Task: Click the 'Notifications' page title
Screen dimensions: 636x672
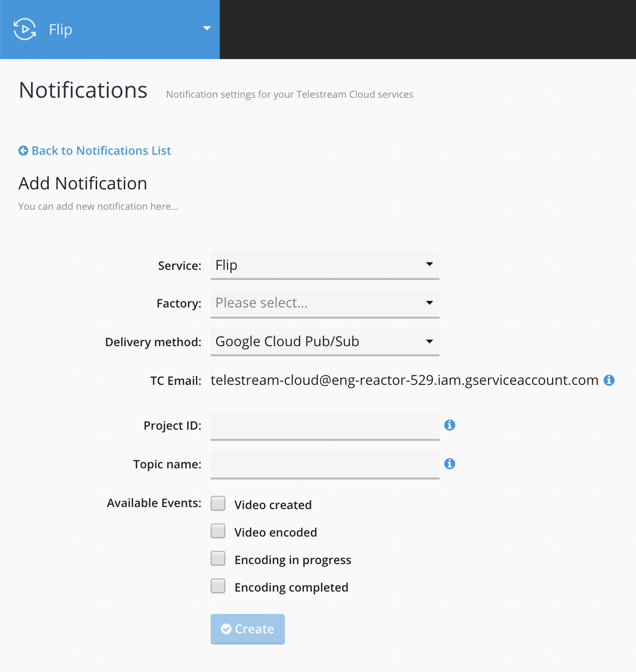Action: [83, 90]
